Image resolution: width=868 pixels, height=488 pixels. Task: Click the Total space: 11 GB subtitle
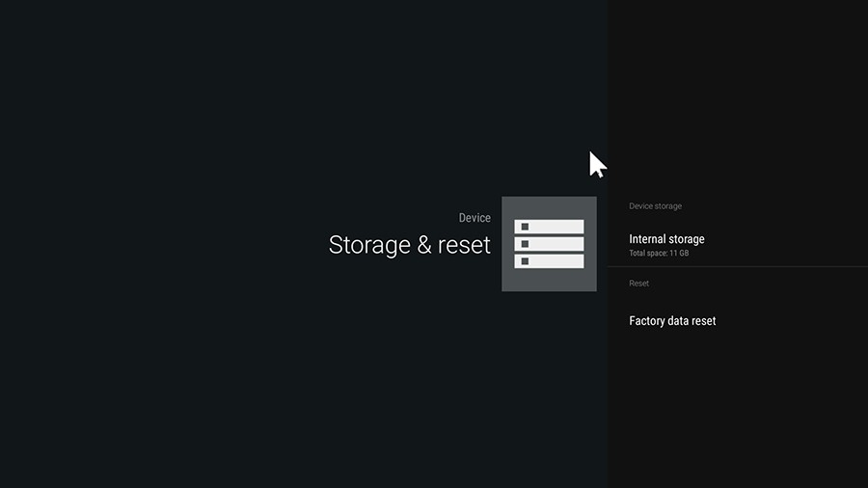(659, 254)
